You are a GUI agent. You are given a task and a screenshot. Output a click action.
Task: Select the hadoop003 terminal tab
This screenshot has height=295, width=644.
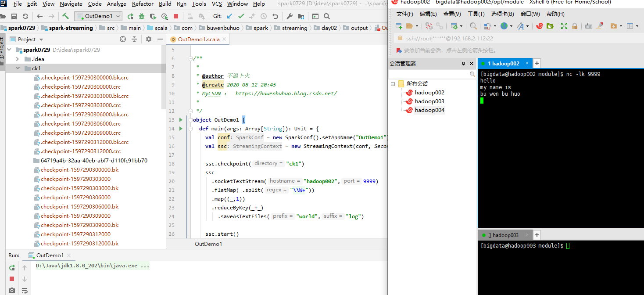click(x=504, y=235)
